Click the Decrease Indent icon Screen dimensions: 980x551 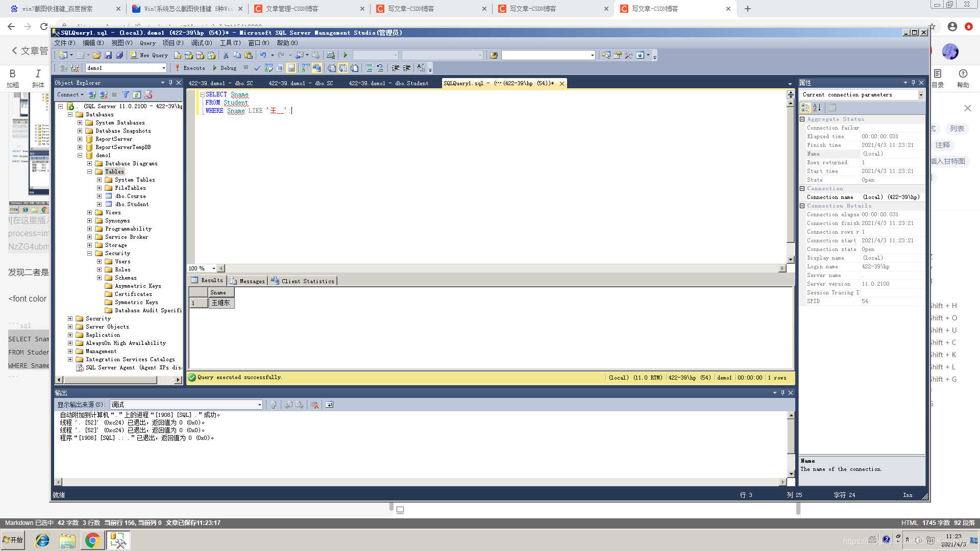pos(395,68)
